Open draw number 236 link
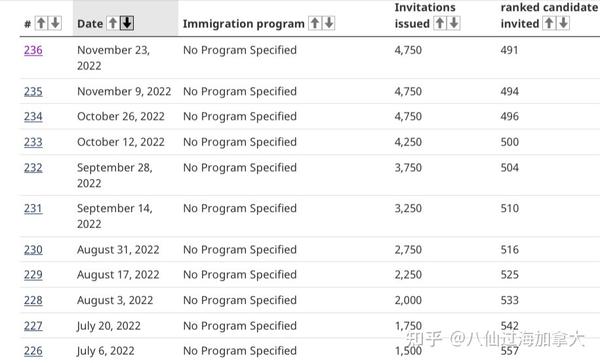This screenshot has width=600, height=363. pos(33,50)
